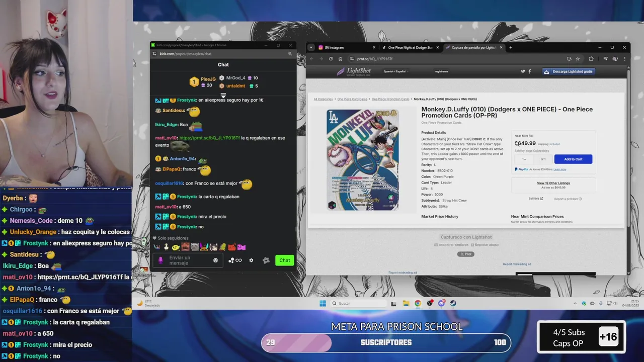Image resolution: width=644 pixels, height=362 pixels.
Task: Click 'All Categories' breadcrumb
Action: click(x=324, y=99)
